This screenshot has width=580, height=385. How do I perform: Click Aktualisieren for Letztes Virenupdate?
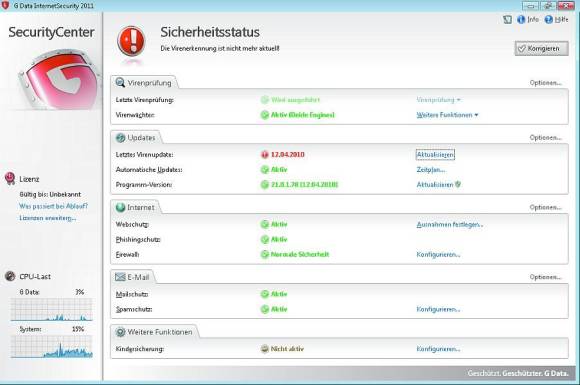435,155
